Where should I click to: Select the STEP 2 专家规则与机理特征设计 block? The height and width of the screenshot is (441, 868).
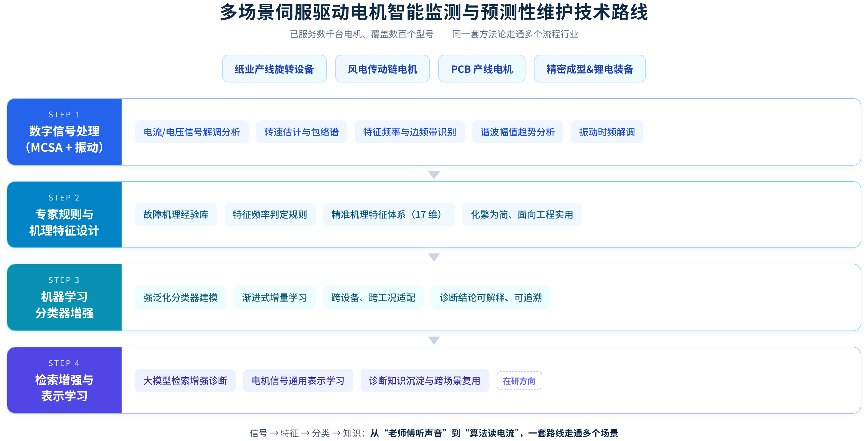click(64, 215)
